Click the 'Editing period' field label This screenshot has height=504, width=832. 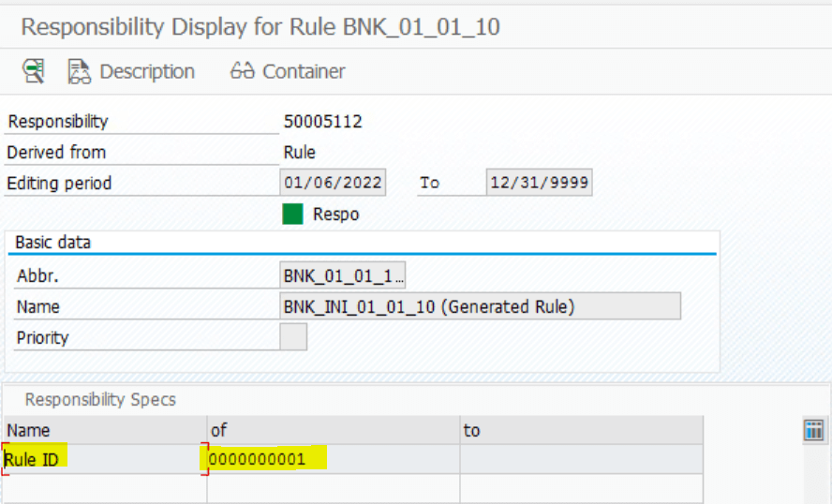tap(59, 184)
